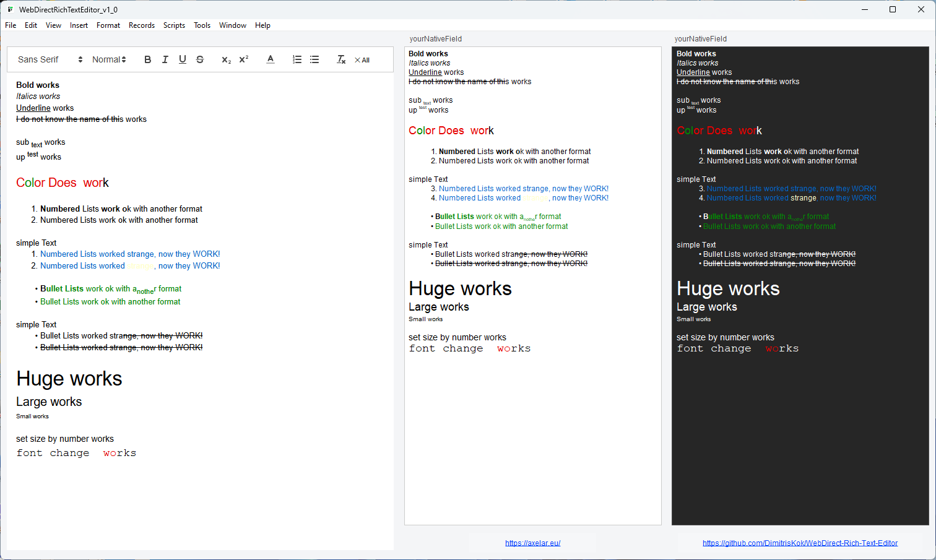Open the Sans Serif font dropdown
Image resolution: width=936 pixels, height=560 pixels.
50,59
